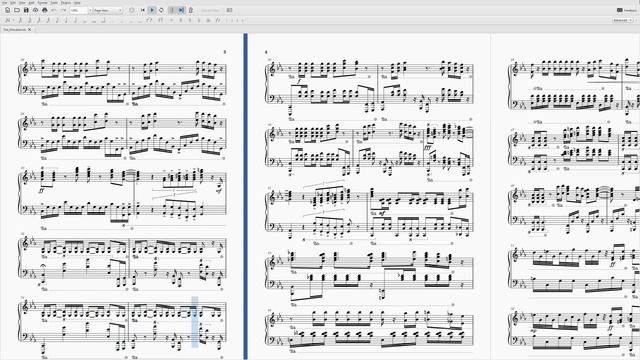Select the half note duration
Viewport: 640px width, 360px height.
76,20
